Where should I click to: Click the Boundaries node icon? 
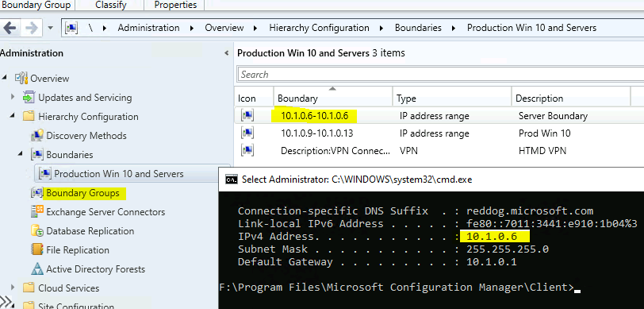point(37,154)
